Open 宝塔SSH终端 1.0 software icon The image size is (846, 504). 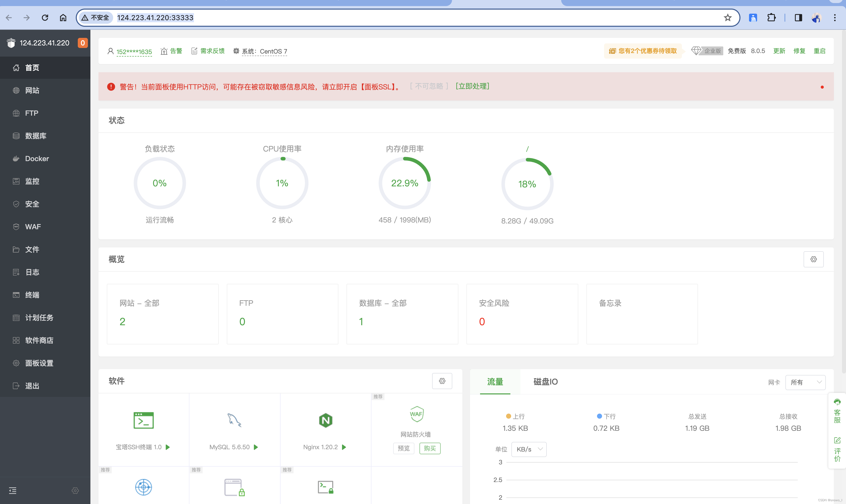point(144,420)
